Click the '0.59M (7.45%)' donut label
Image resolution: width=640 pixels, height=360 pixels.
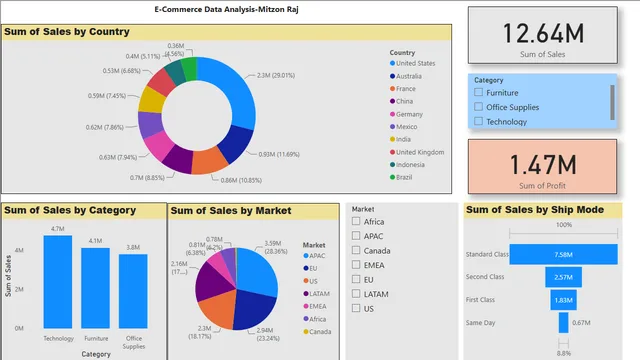click(x=107, y=96)
